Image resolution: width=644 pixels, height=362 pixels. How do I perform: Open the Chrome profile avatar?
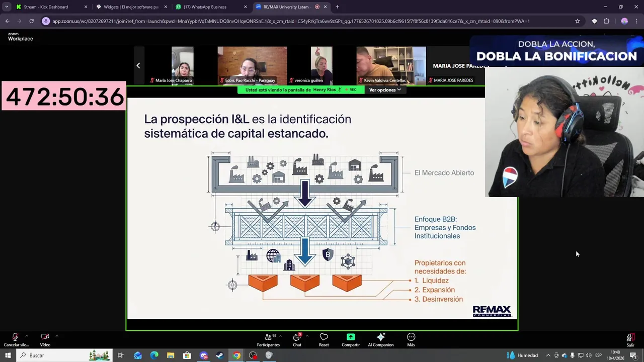[x=624, y=21]
